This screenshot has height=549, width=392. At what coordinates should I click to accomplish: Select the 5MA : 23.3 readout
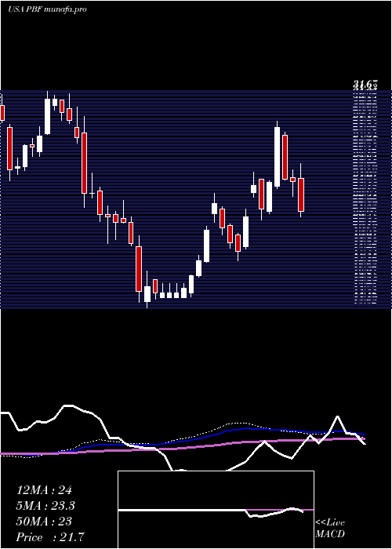pos(45,506)
